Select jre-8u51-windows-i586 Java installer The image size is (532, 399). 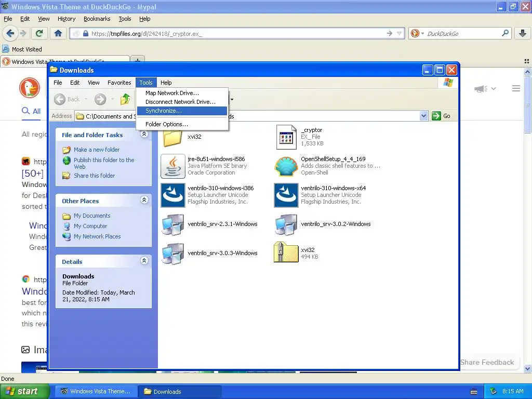[x=173, y=166]
